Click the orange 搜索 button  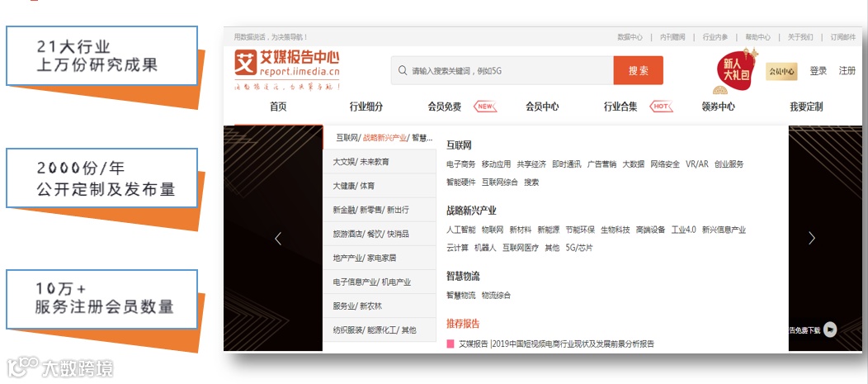[639, 70]
